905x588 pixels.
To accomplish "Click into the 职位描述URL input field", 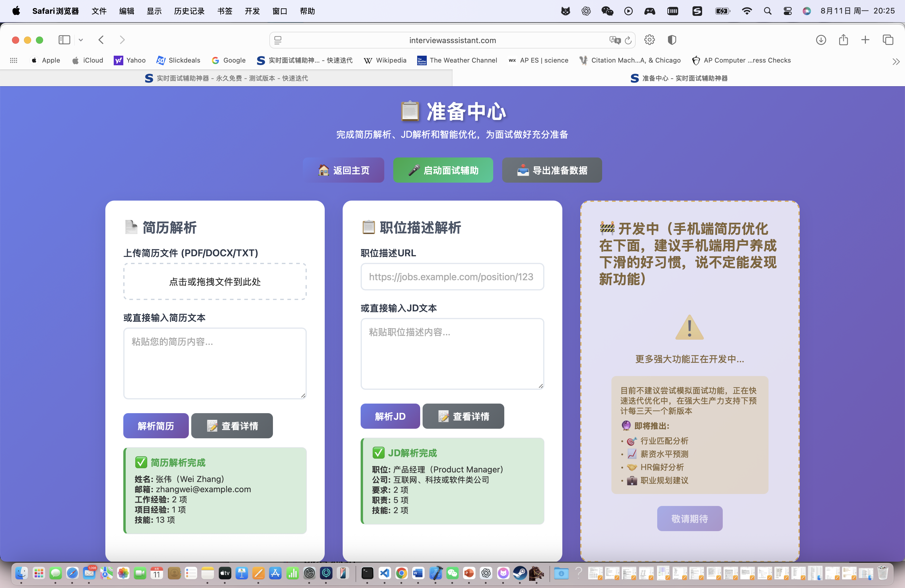I will (x=452, y=277).
